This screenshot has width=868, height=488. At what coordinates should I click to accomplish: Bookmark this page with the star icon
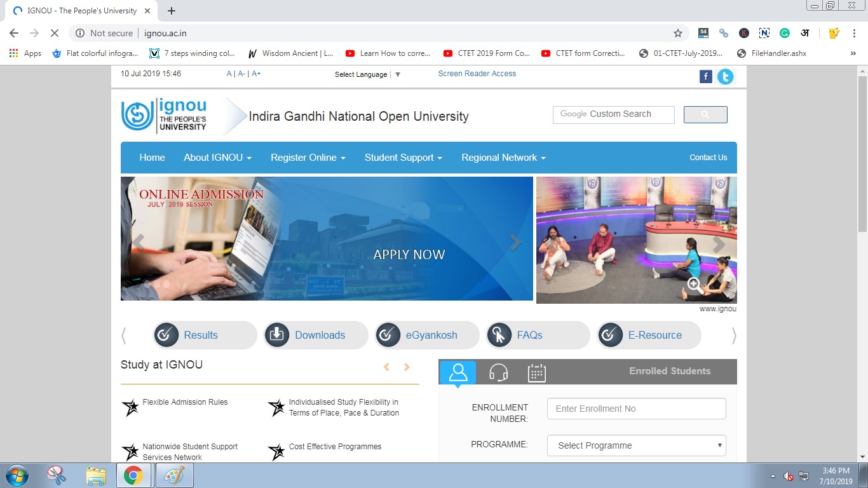point(678,33)
